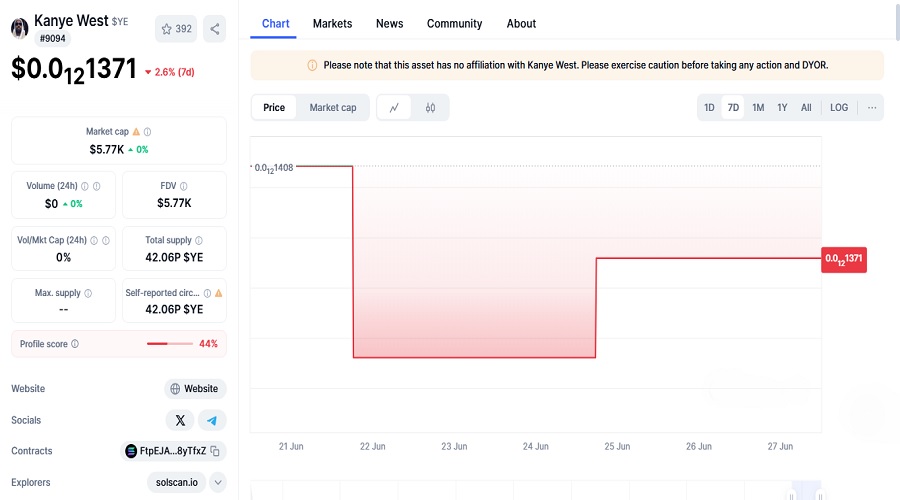This screenshot has width=900, height=500.
Task: Expand the explorers dropdown chevron
Action: click(x=217, y=483)
